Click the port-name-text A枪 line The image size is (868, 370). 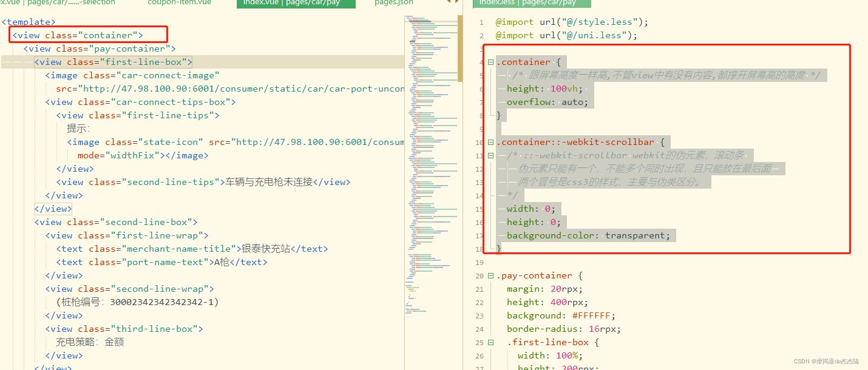(x=162, y=262)
